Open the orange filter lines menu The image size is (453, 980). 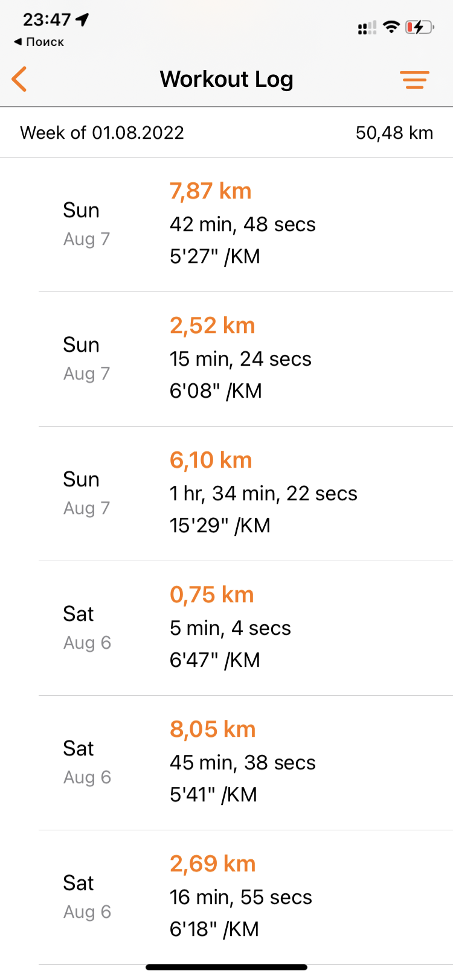(x=414, y=80)
